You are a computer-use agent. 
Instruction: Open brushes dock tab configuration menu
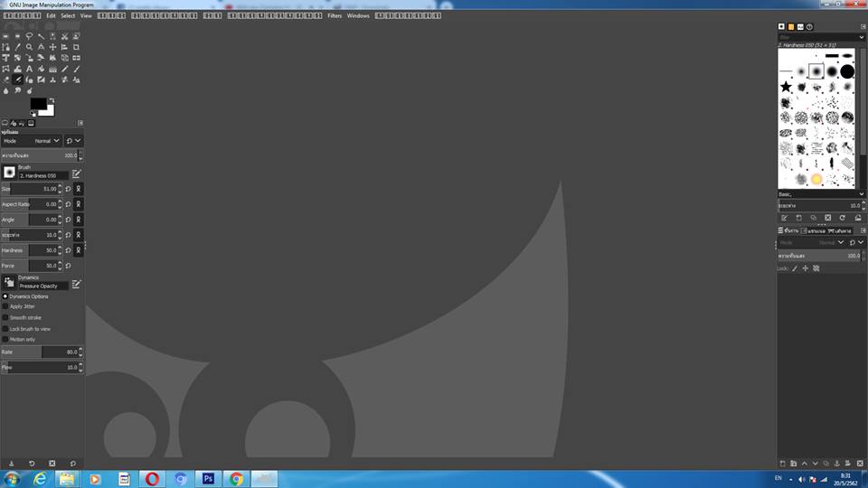pyautogui.click(x=863, y=26)
